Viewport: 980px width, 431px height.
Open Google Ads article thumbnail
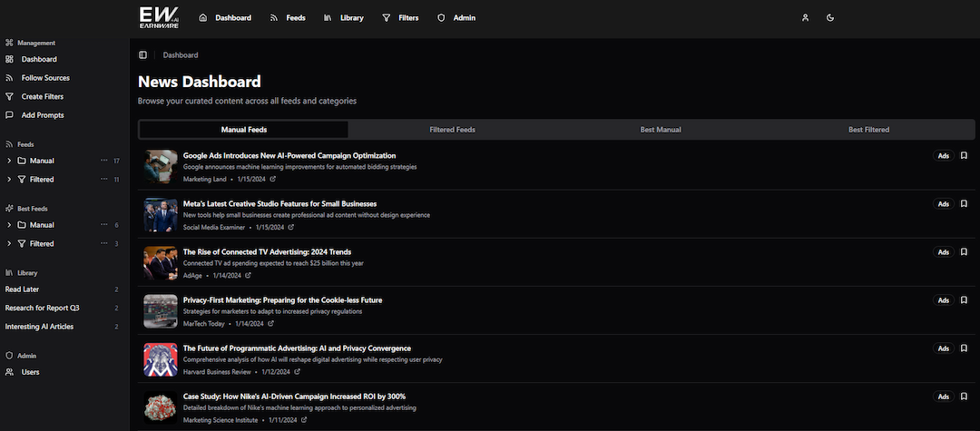(x=161, y=166)
